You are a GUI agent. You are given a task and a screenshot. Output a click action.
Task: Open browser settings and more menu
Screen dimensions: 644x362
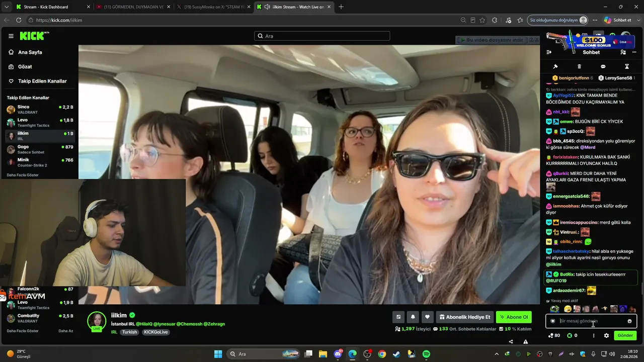(x=595, y=20)
